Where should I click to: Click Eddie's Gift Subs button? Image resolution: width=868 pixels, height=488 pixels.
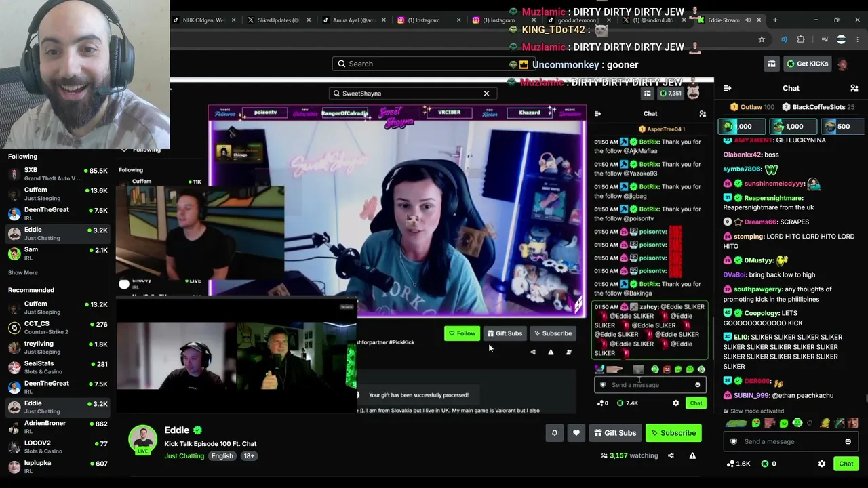point(615,433)
